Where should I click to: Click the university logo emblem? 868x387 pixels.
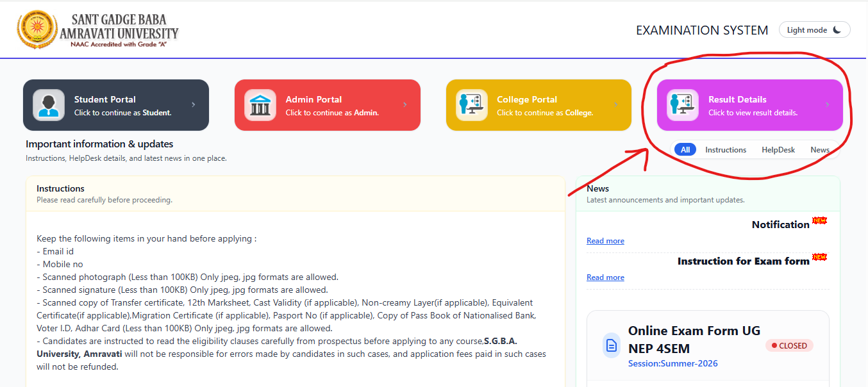click(x=37, y=29)
